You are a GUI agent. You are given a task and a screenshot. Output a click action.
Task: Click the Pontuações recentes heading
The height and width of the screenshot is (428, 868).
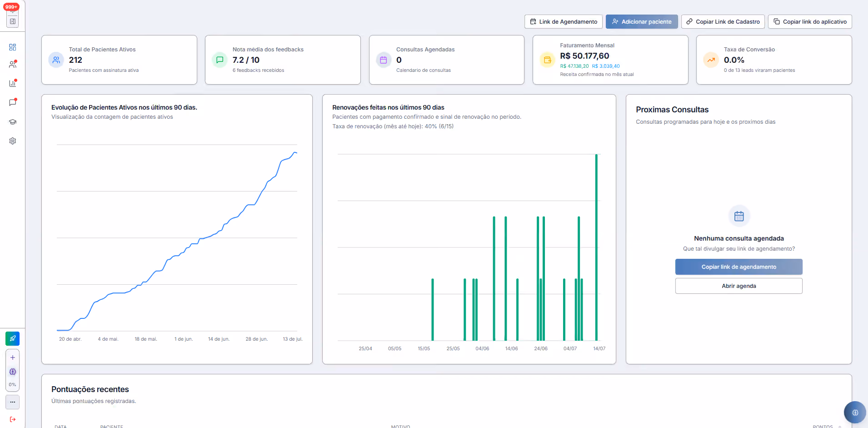tap(90, 389)
